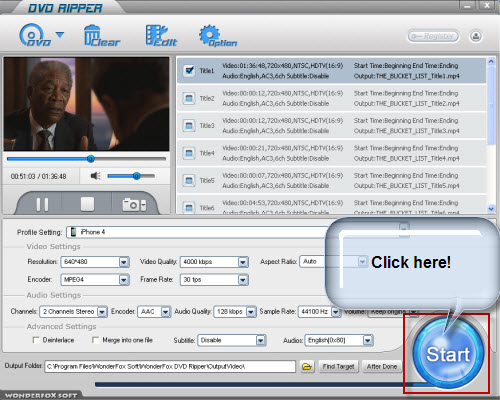The image size is (500, 400).
Task: Stop the video preview playback
Action: [x=87, y=204]
